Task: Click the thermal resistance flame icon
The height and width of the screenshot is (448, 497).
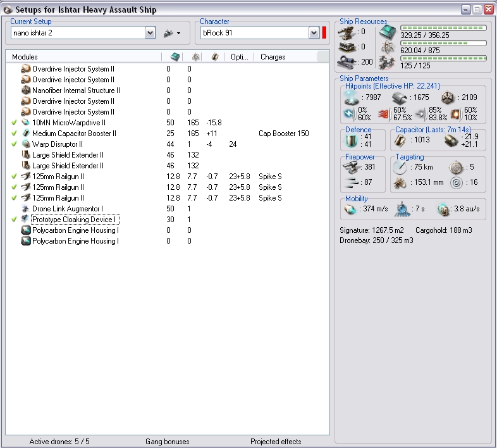Action: (384, 114)
